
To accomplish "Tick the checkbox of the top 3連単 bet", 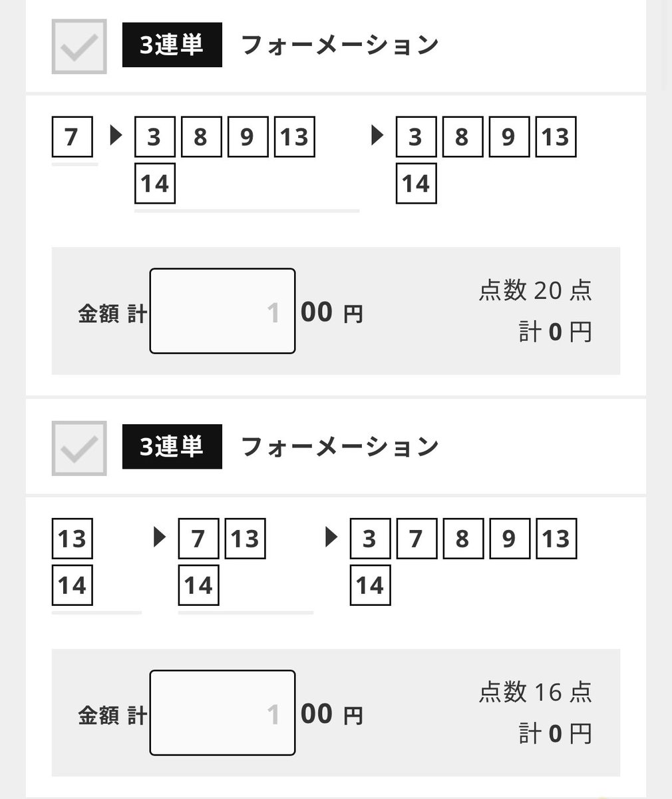I will 79,47.
